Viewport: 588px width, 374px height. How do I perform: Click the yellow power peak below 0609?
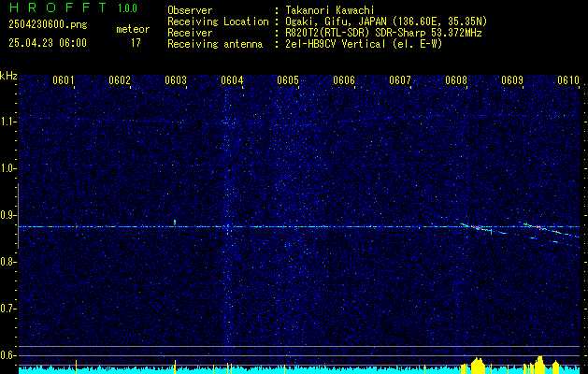(539, 364)
